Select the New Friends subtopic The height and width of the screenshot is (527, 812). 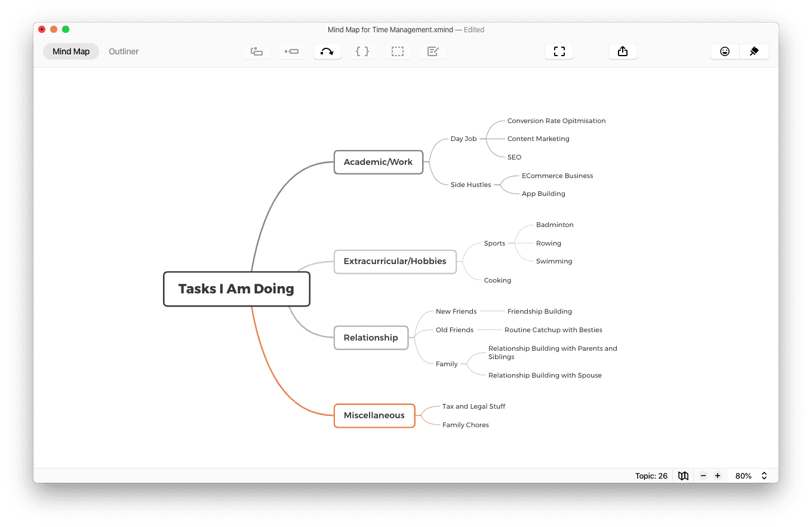pyautogui.click(x=456, y=311)
